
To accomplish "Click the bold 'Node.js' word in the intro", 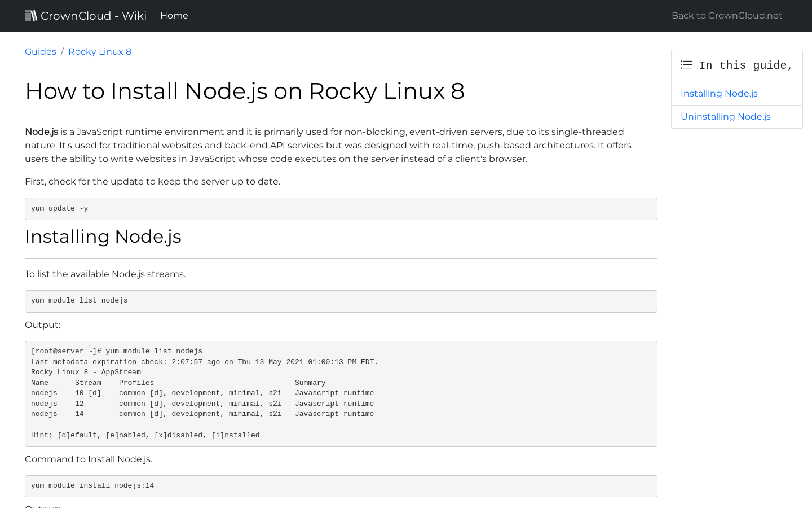I will click(41, 132).
